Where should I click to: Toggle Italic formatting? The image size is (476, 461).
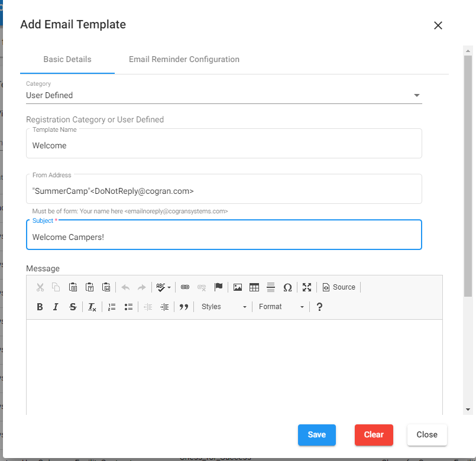pyautogui.click(x=56, y=307)
